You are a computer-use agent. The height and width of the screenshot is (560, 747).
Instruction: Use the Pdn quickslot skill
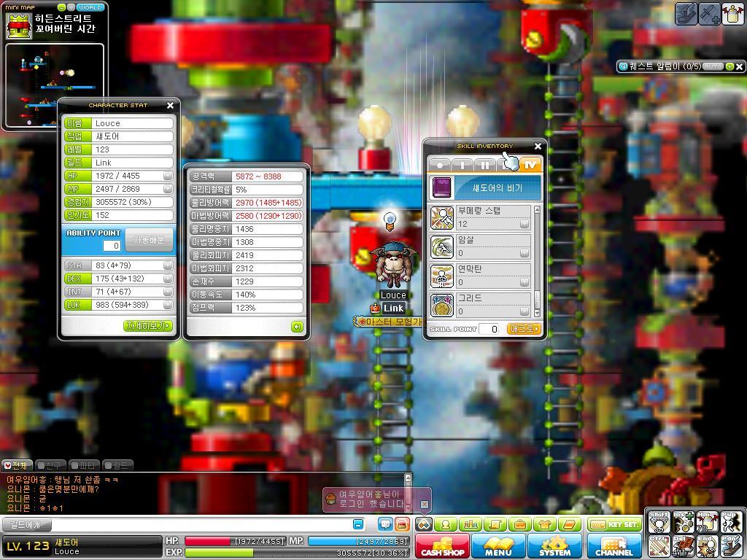coord(731,547)
